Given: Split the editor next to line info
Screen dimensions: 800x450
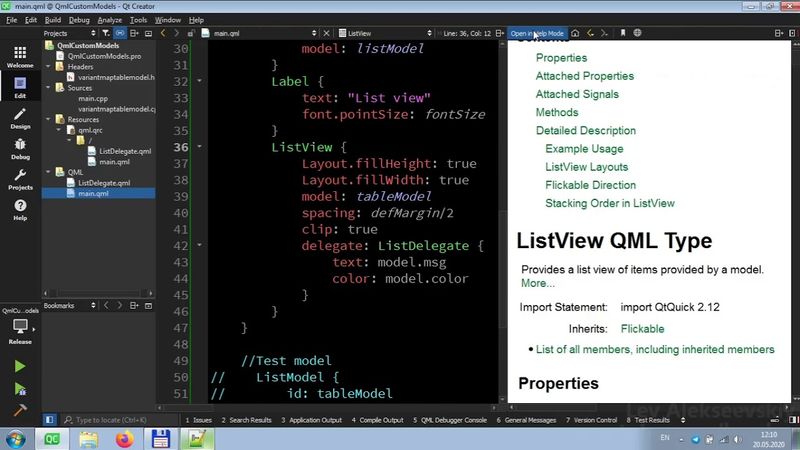Looking at the screenshot, I should click(x=499, y=33).
